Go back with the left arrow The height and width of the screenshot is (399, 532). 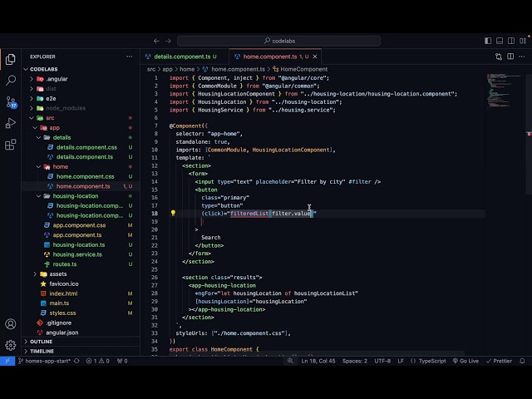coord(156,41)
